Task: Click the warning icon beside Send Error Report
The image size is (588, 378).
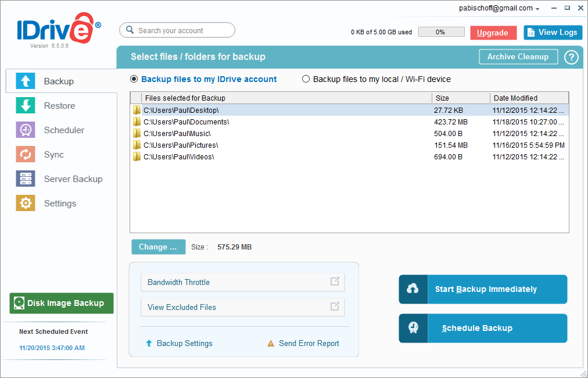Action: coord(271,344)
